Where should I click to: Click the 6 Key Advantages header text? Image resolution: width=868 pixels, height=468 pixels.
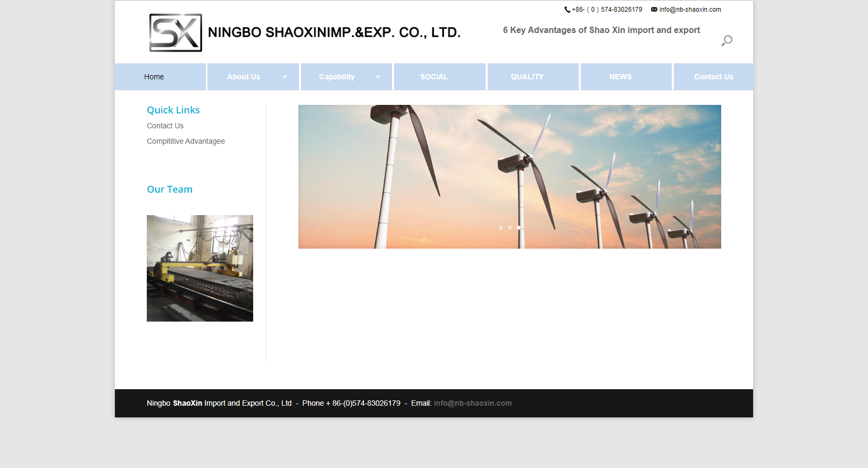coord(601,30)
